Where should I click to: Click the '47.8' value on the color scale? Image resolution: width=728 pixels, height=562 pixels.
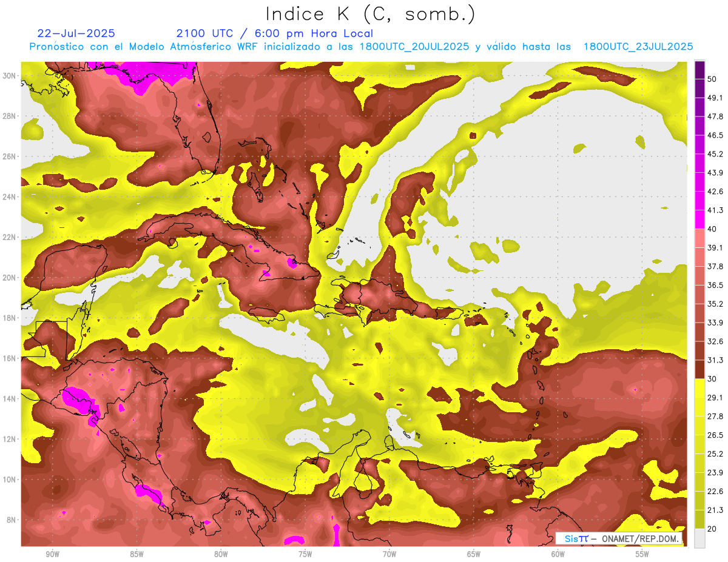(x=716, y=116)
